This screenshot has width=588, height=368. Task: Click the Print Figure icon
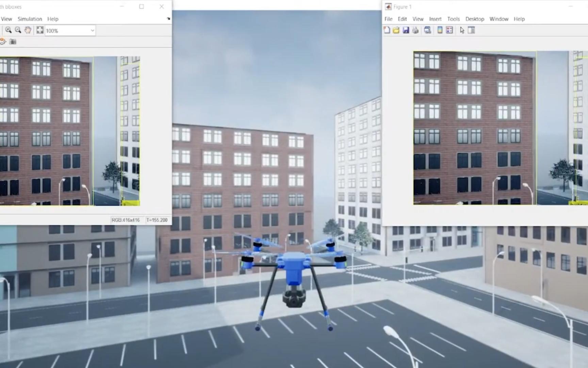415,30
